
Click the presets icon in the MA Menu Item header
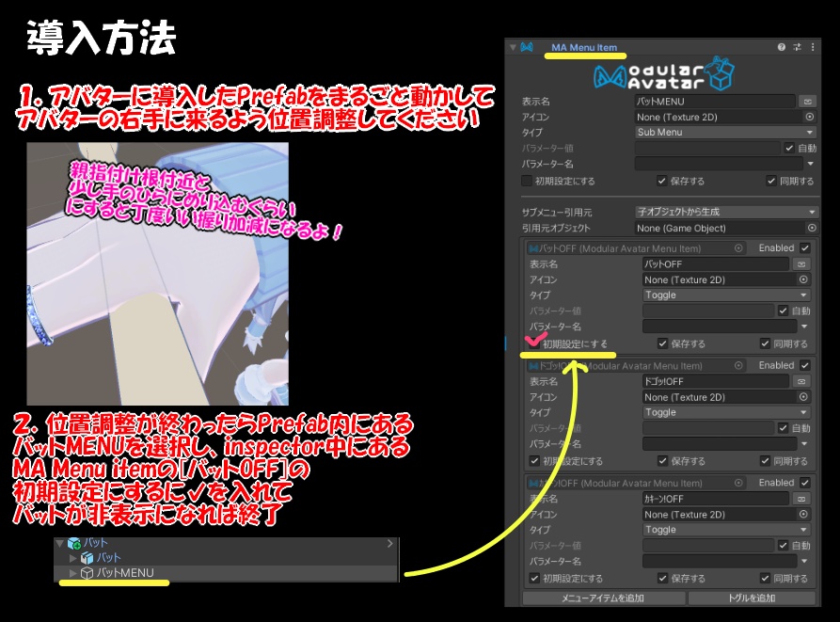coord(796,48)
